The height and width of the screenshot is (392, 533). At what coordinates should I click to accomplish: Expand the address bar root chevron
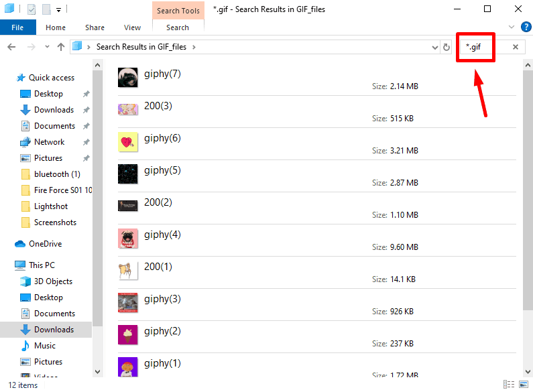88,47
